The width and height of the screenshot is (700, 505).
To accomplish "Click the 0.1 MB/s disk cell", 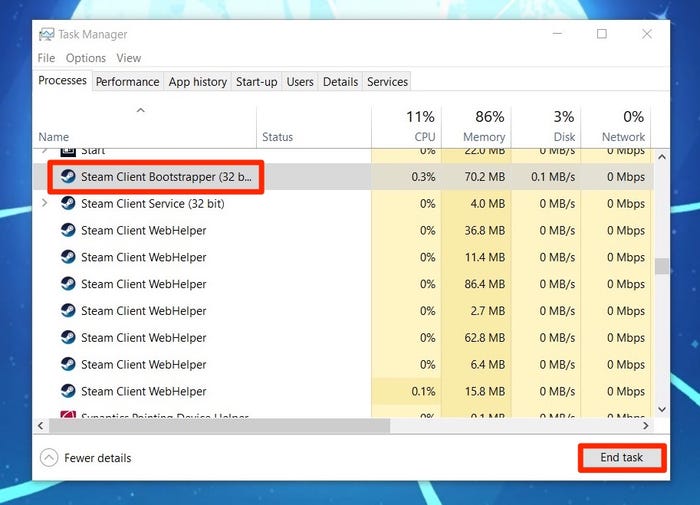I will [x=546, y=176].
